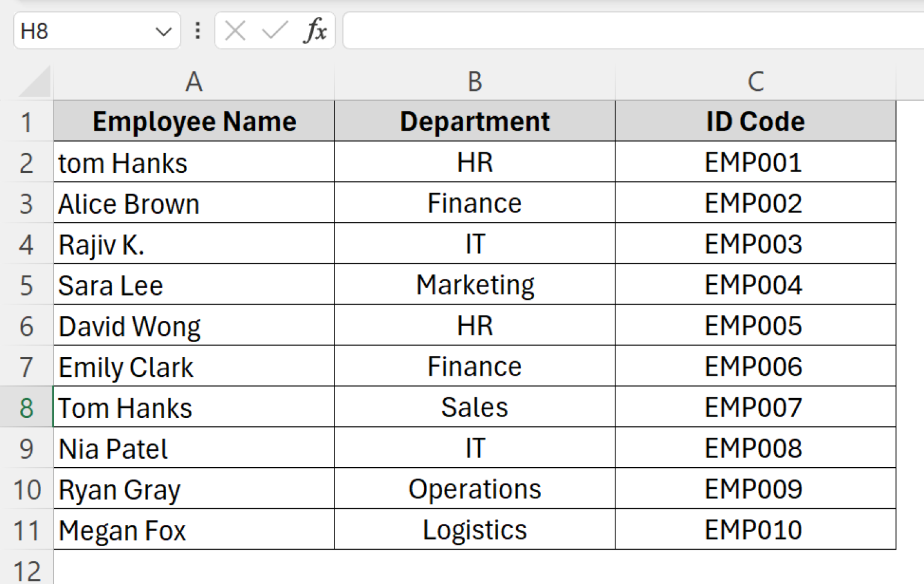The width and height of the screenshot is (924, 584).
Task: Click the Select All triangle above row numbers
Action: pyautogui.click(x=33, y=84)
